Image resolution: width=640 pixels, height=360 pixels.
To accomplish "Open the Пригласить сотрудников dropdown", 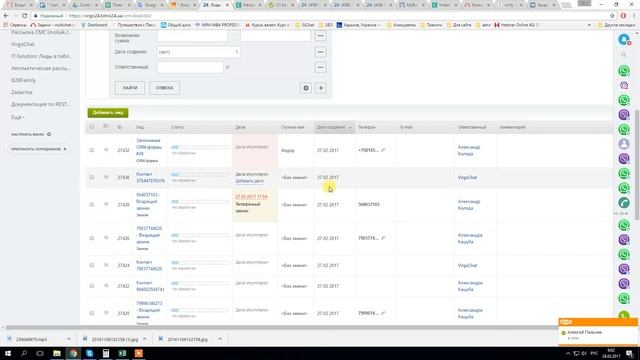I will (38, 149).
